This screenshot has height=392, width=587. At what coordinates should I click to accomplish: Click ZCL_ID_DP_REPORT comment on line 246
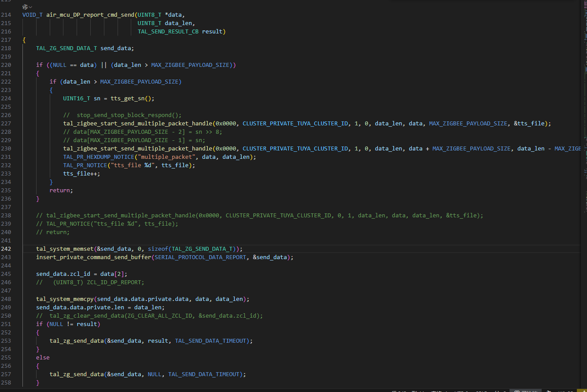pos(90,282)
